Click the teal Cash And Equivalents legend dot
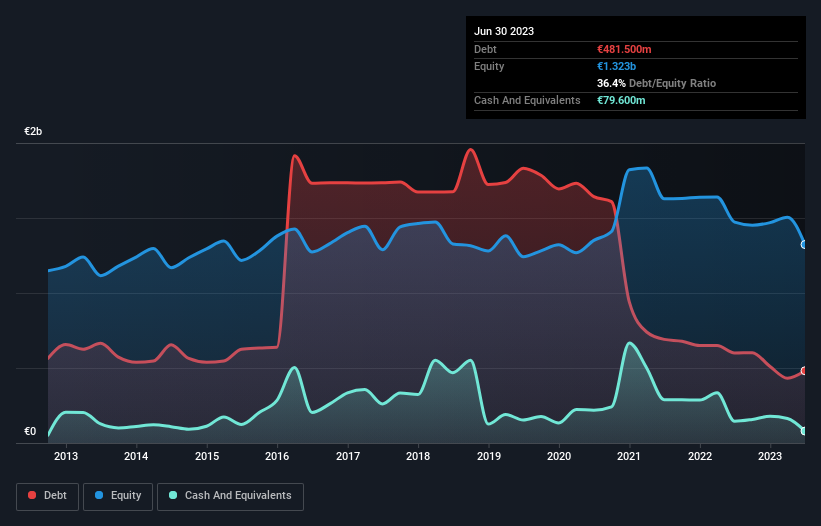This screenshot has width=821, height=526. coord(173,495)
